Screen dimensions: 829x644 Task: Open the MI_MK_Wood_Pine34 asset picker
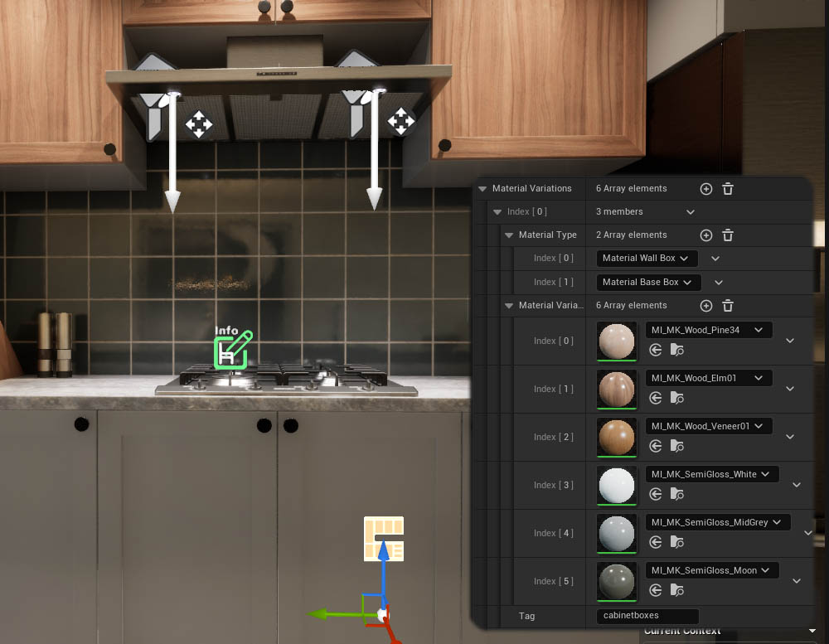point(709,330)
